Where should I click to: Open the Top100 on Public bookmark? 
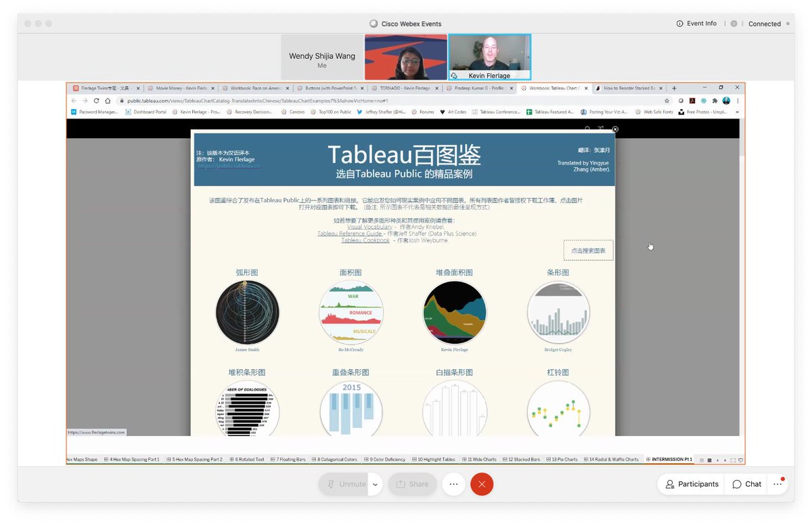point(331,112)
